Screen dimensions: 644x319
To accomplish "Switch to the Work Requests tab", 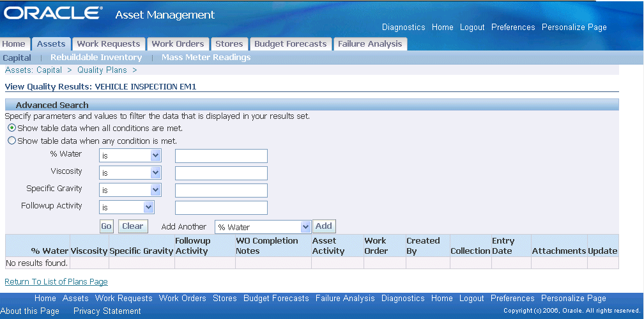I will pos(109,44).
